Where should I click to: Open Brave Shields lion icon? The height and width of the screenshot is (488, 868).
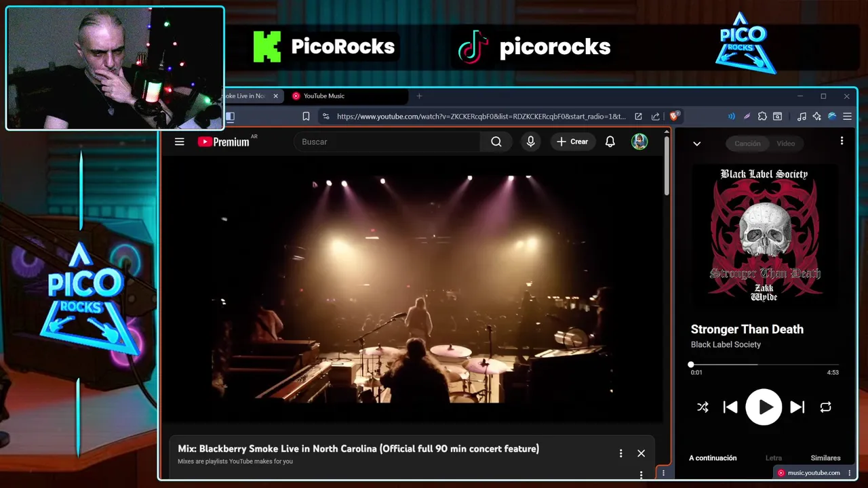tap(674, 117)
